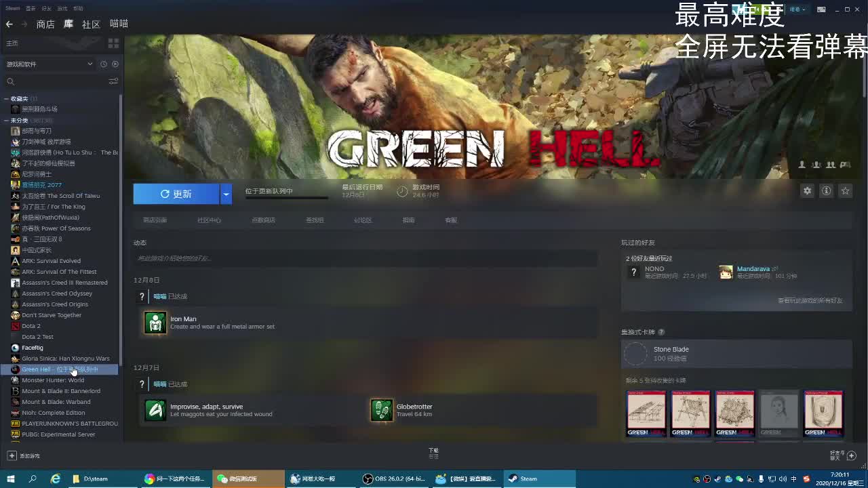Viewport: 868px width, 488px height.
Task: Expand the games and software filter dropdown
Action: pos(50,64)
